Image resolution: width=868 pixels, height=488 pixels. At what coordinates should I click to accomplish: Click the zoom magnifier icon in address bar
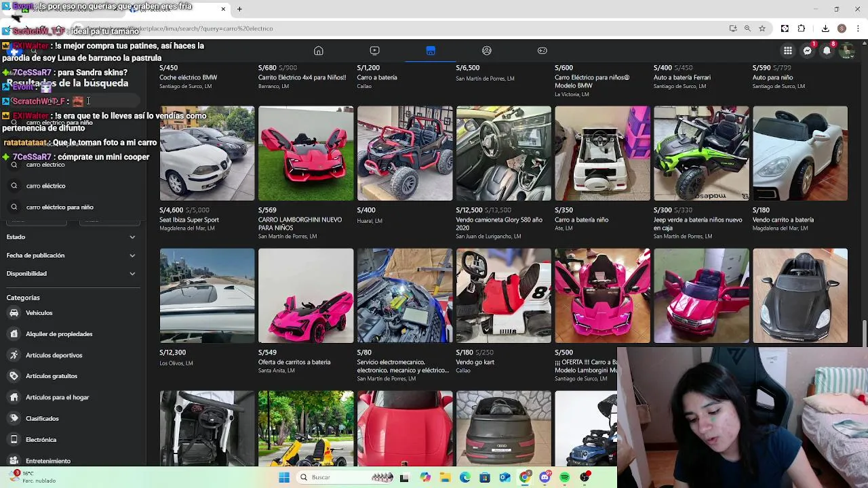pyautogui.click(x=747, y=28)
